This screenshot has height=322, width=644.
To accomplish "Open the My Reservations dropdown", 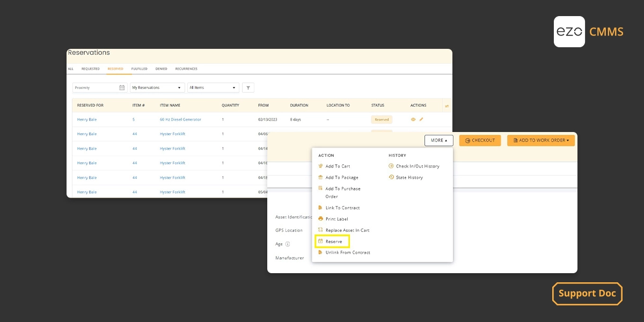I will [157, 87].
